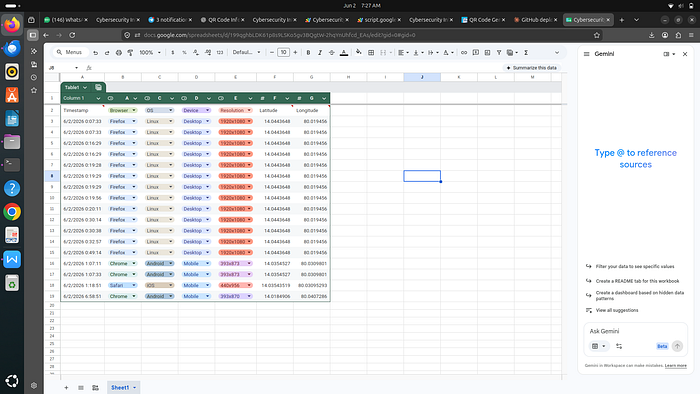Format as currency with the dollar icon

click(x=173, y=53)
